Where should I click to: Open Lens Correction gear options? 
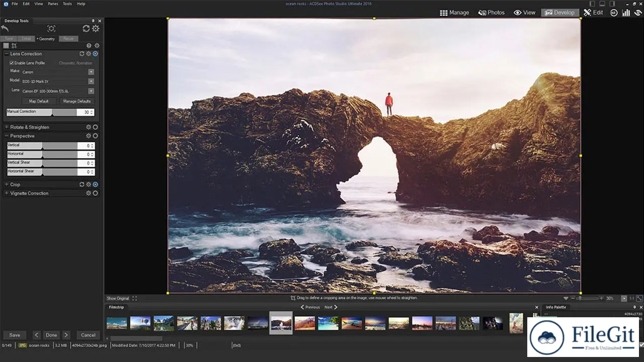(x=89, y=54)
